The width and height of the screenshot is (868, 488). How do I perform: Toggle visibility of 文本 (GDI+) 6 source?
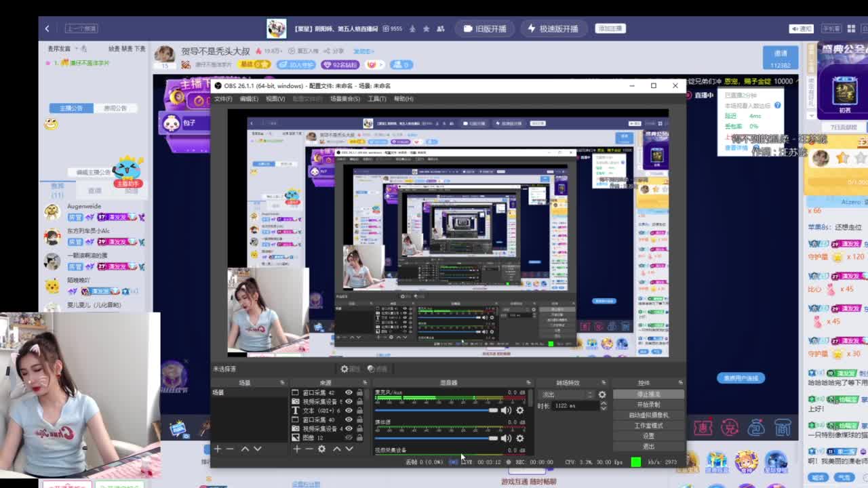click(349, 411)
